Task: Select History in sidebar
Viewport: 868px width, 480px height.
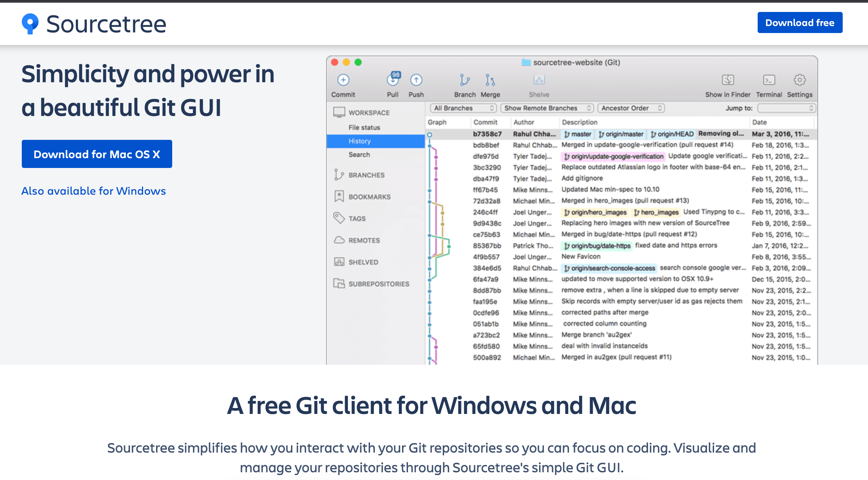Action: click(x=376, y=141)
